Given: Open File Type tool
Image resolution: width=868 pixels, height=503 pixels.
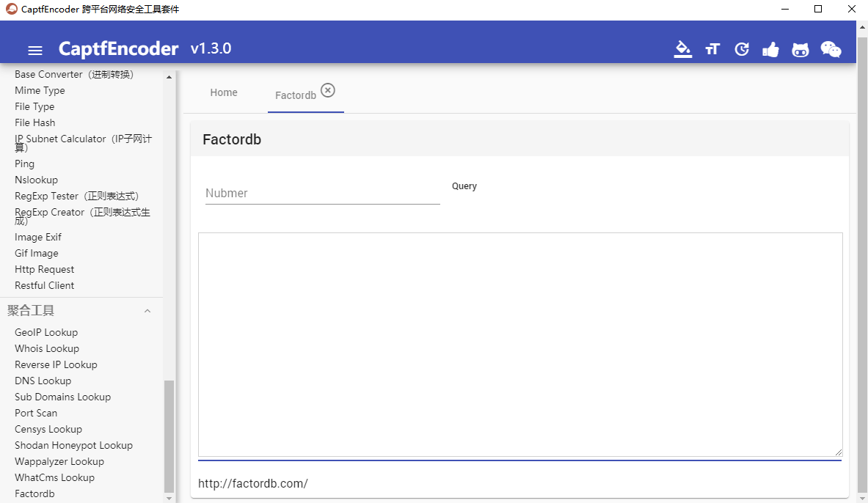Looking at the screenshot, I should (x=34, y=106).
